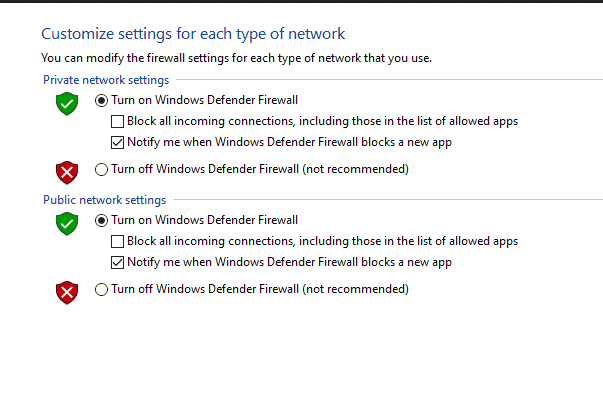This screenshot has width=603, height=413.
Task: Click 'Turn off (not recommended)' label text in Private section
Action: pyautogui.click(x=260, y=169)
